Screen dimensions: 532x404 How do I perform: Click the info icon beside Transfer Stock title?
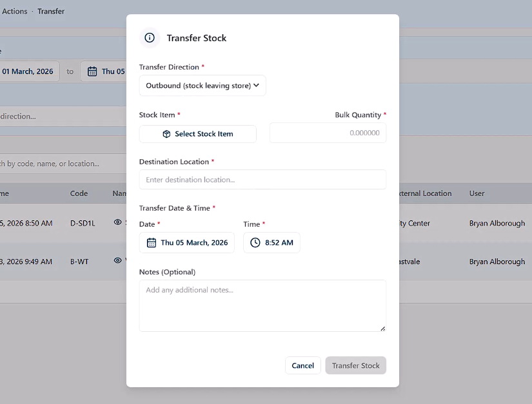[x=150, y=38]
